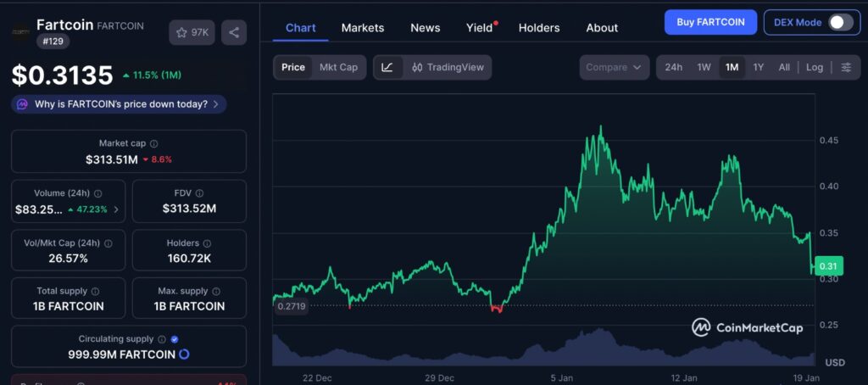Open chart settings sliders icon

point(846,68)
